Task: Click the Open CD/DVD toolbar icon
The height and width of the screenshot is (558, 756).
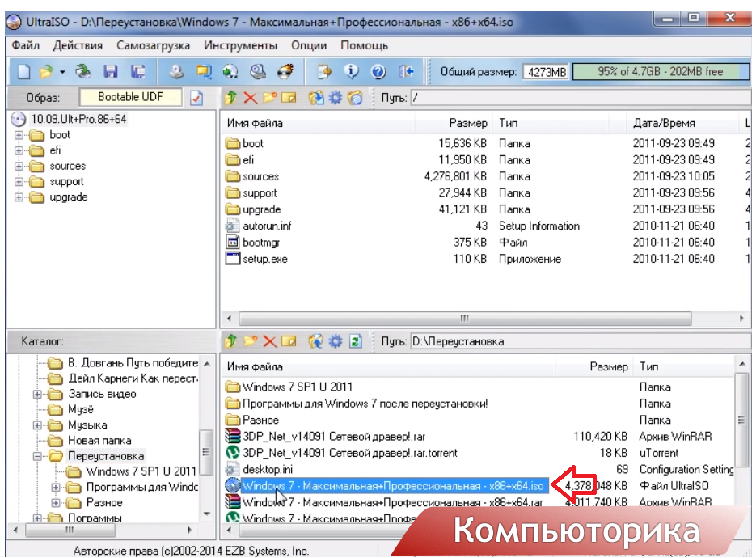Action: 83,72
